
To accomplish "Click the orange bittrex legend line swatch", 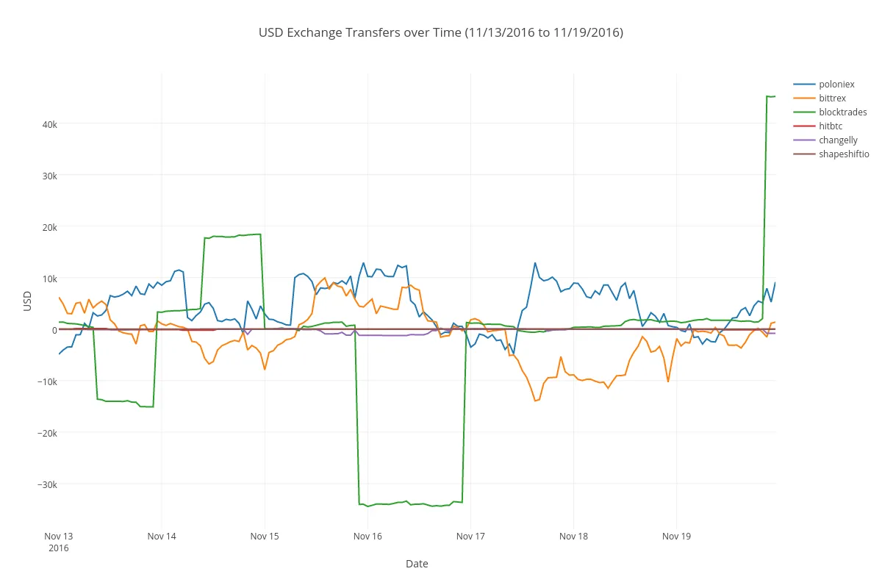I will point(804,98).
